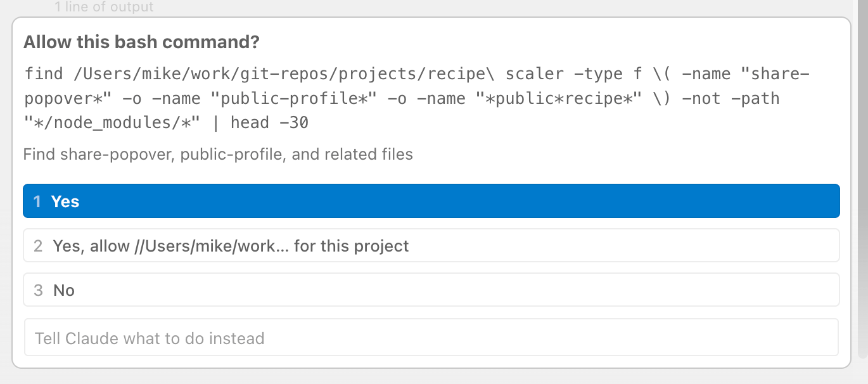868x384 pixels.
Task: Click the "find" keyword starting the command
Action: pyautogui.click(x=44, y=74)
